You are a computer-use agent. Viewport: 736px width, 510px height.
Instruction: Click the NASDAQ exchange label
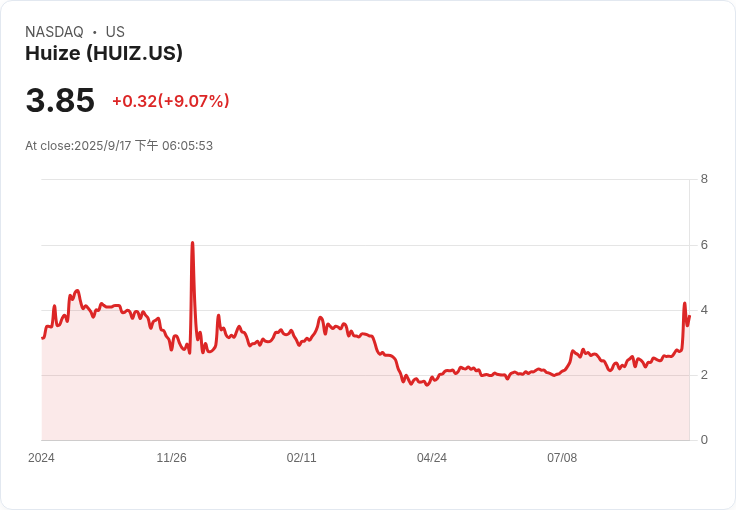tap(54, 32)
